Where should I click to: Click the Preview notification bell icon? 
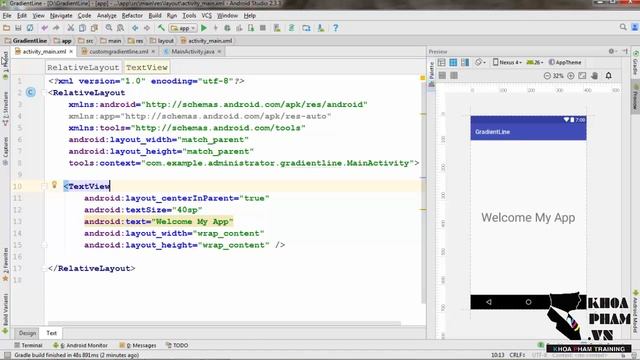[x=609, y=76]
